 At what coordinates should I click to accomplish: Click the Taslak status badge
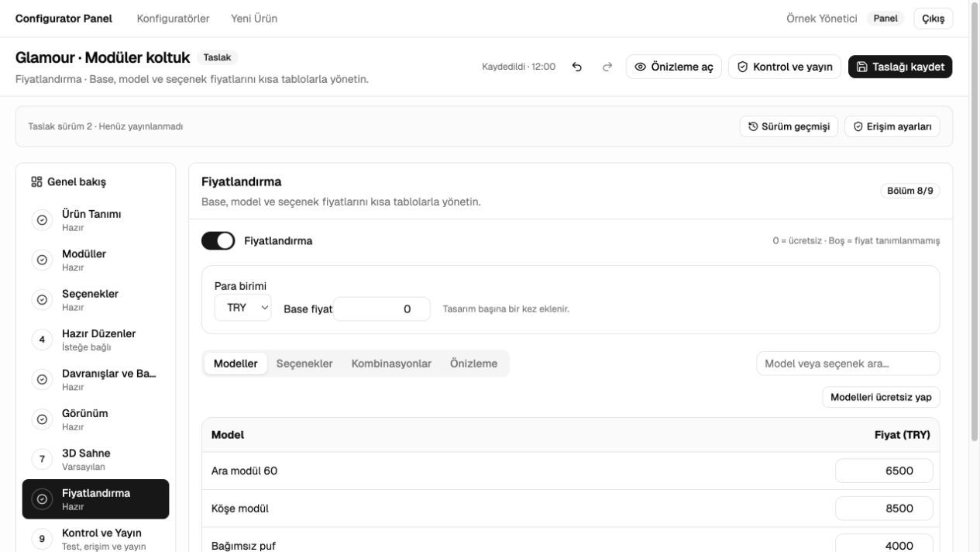tap(217, 57)
